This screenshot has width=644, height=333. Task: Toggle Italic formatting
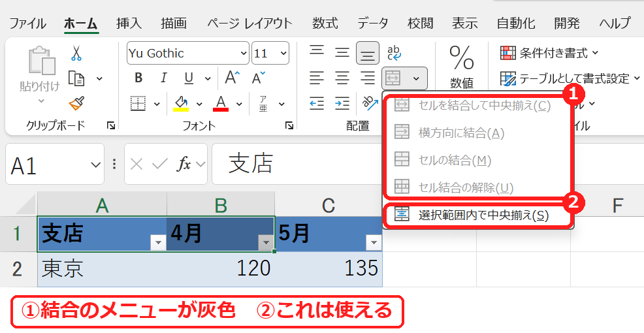click(x=163, y=78)
